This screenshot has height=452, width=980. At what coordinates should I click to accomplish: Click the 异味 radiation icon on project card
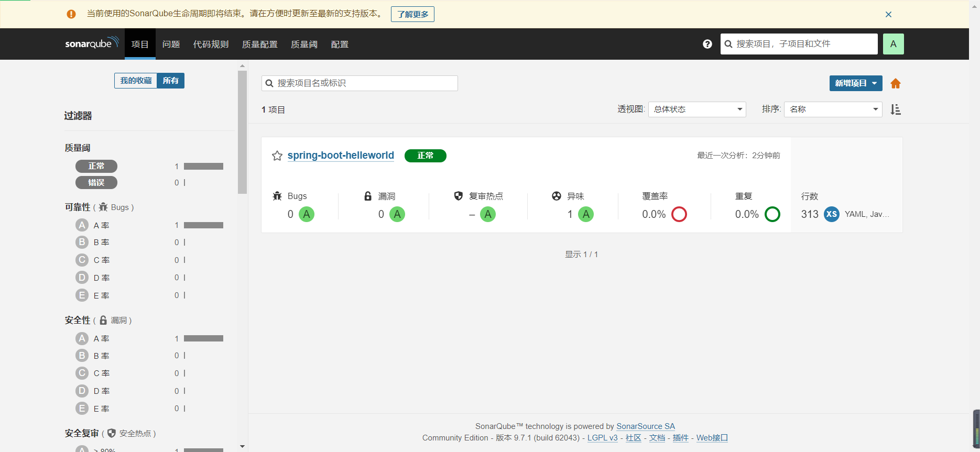pyautogui.click(x=557, y=196)
